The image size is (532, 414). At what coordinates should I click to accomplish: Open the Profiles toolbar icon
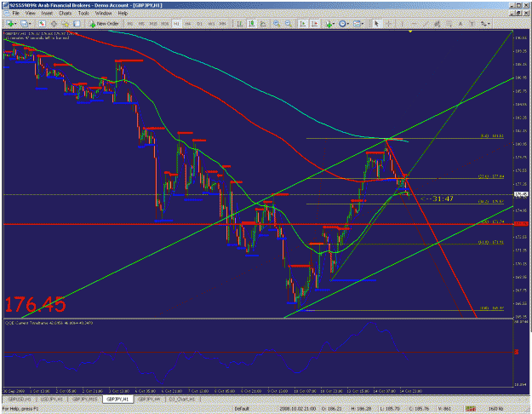pyautogui.click(x=24, y=24)
